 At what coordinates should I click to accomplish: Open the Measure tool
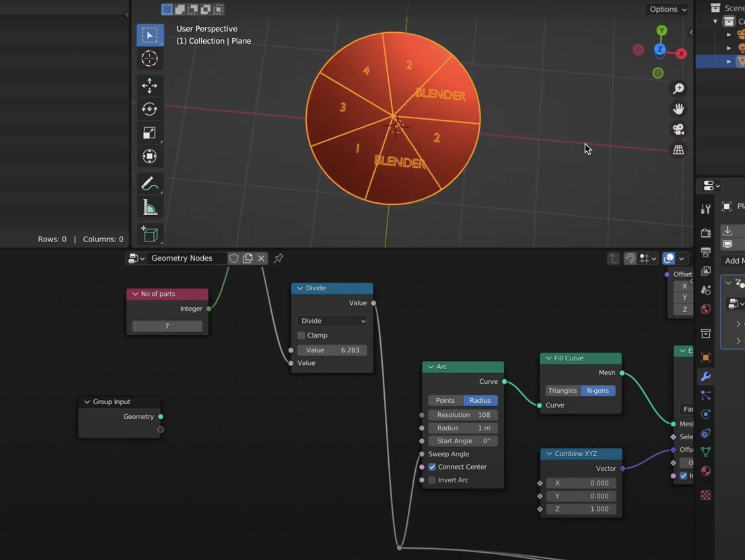[x=150, y=207]
